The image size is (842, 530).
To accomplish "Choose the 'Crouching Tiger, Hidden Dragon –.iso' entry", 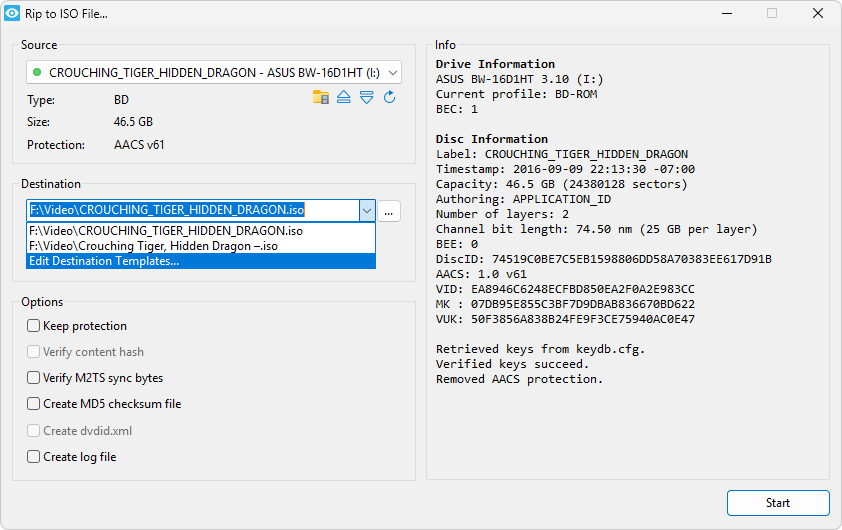I will pyautogui.click(x=152, y=246).
